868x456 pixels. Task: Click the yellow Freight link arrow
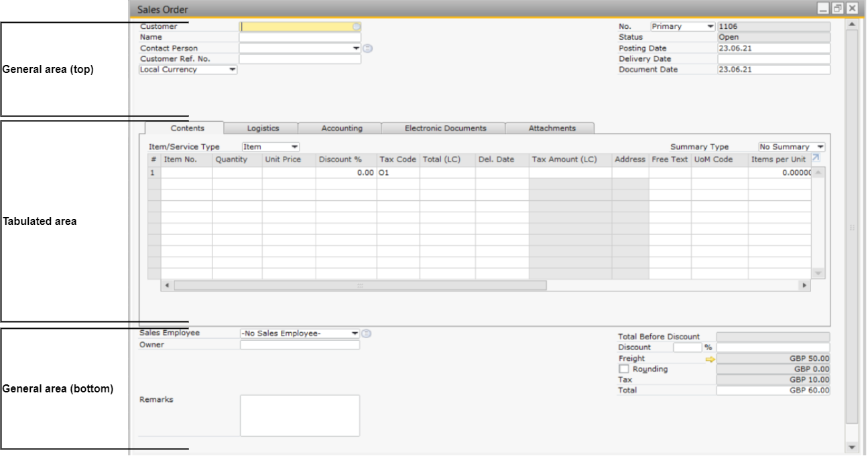point(710,359)
